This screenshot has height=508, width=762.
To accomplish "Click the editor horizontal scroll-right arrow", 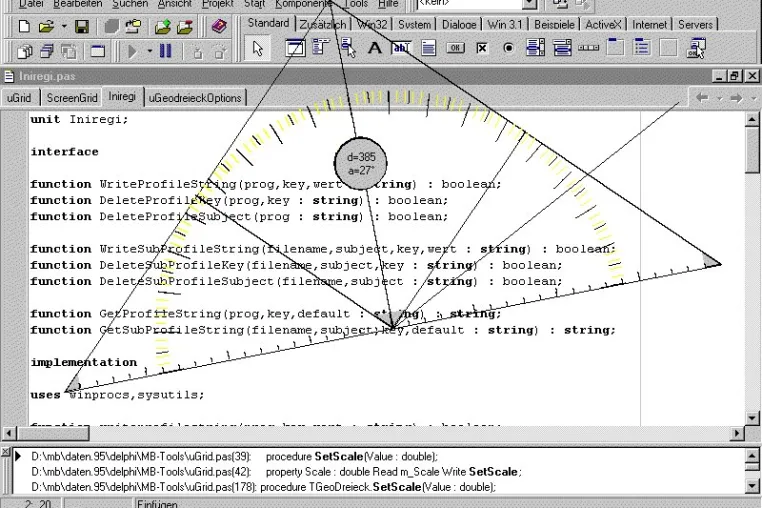I will pyautogui.click(x=738, y=433).
